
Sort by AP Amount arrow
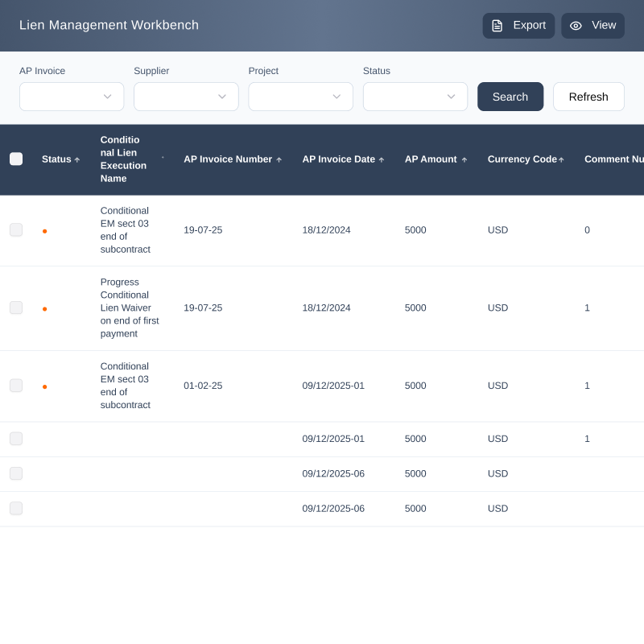click(x=464, y=160)
